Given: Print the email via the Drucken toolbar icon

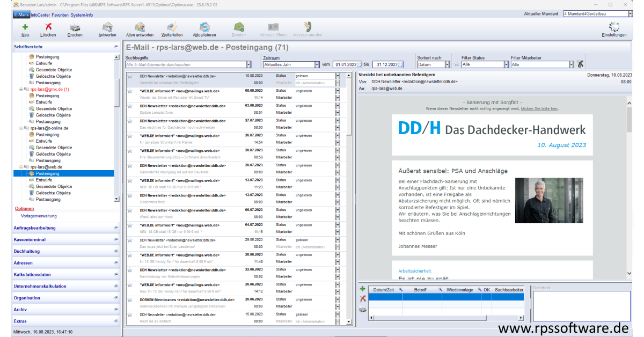Looking at the screenshot, I should (x=75, y=27).
